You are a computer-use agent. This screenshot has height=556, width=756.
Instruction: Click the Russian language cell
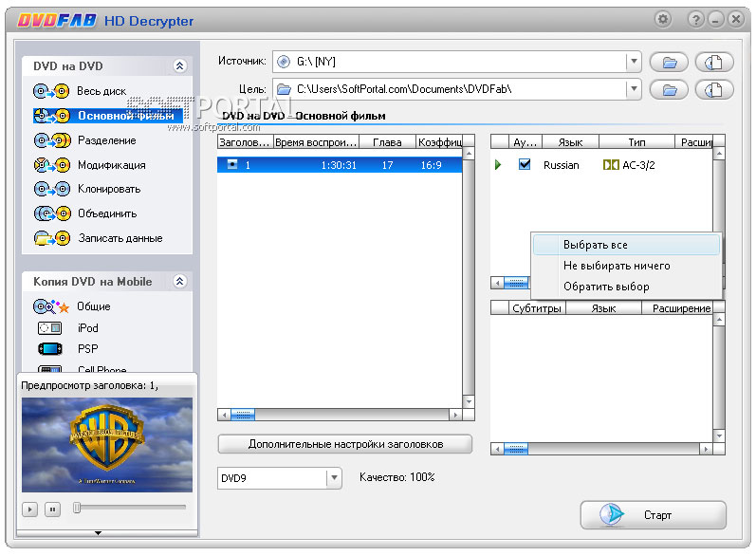point(562,165)
